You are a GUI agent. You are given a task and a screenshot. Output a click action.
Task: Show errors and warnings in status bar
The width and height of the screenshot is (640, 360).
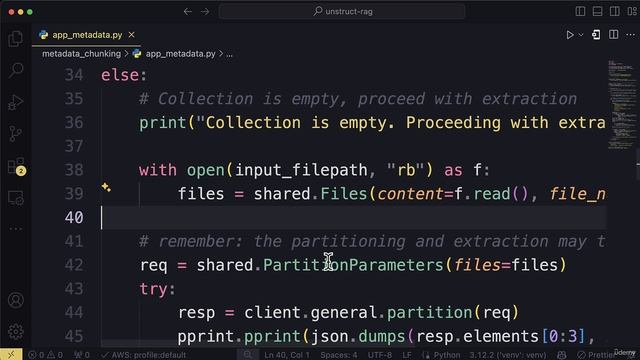click(x=45, y=355)
